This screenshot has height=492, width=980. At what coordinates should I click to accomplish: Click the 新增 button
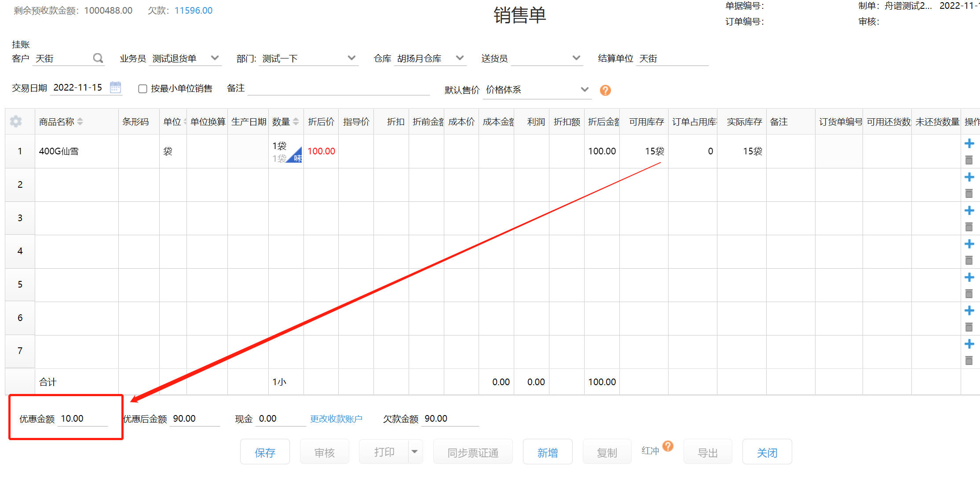coord(548,452)
